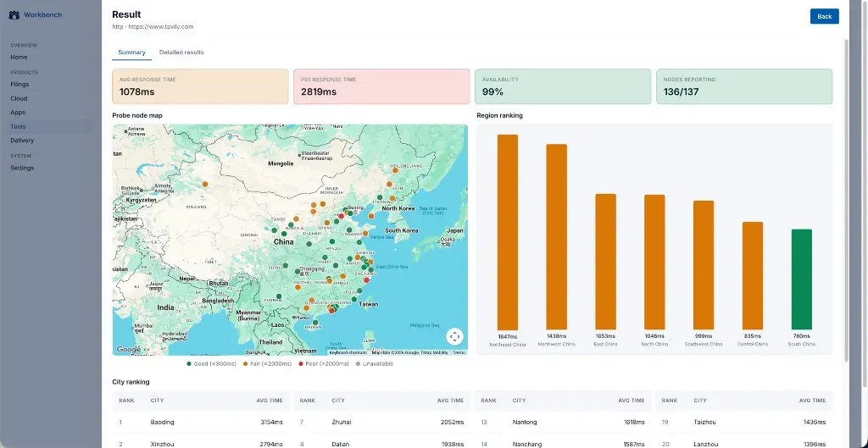Click the Fair legend orange dot
This screenshot has height=448, width=868.
[245, 364]
